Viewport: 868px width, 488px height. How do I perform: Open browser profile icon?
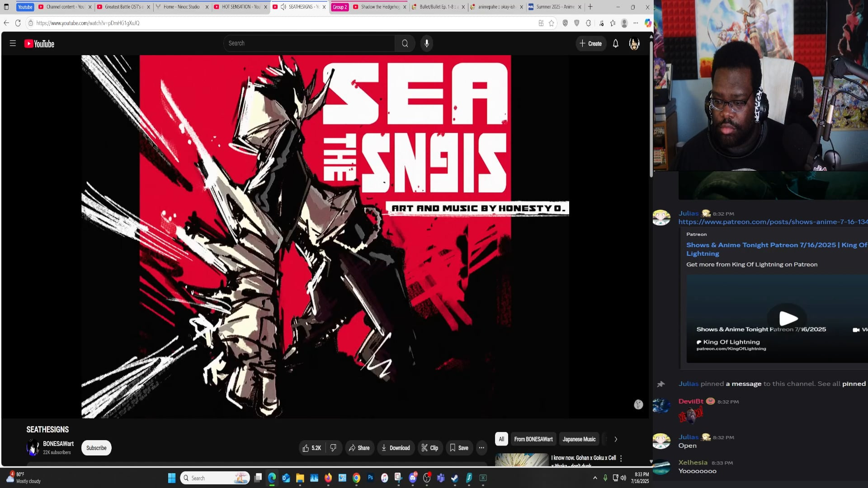click(624, 23)
